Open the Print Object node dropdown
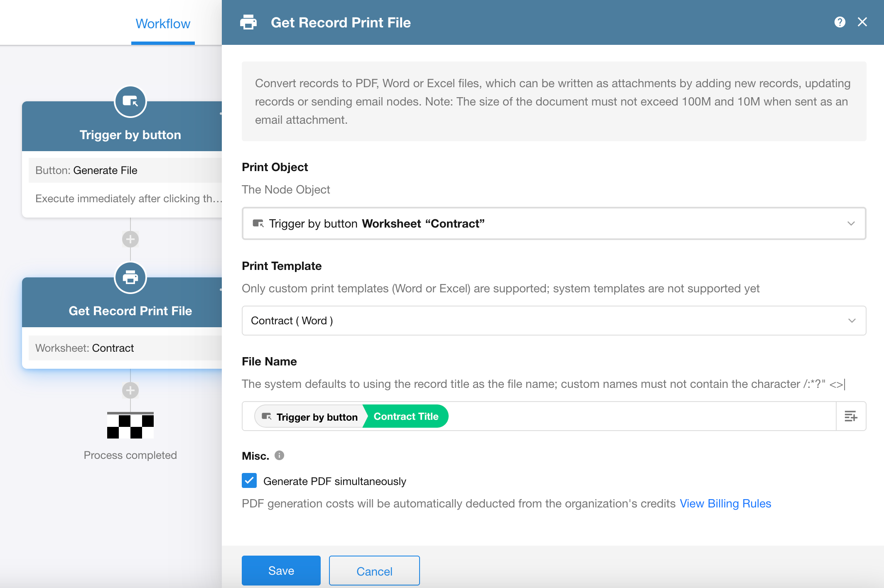The height and width of the screenshot is (588, 884). tap(553, 223)
